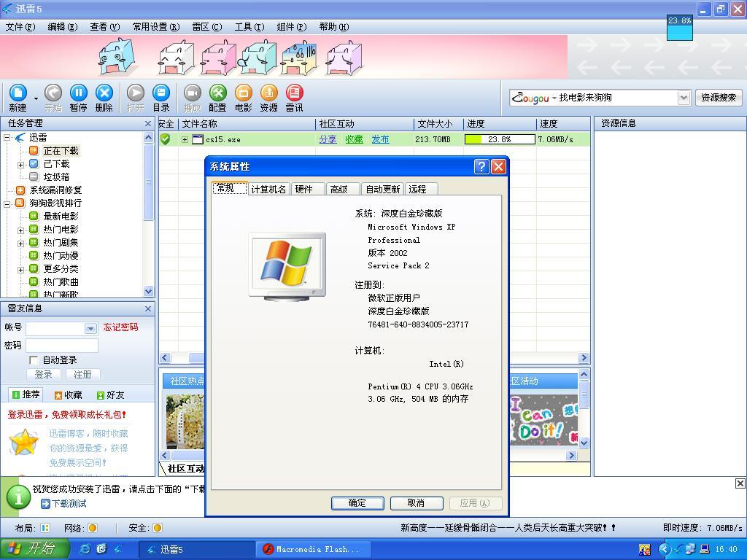747x560 pixels.
Task: Select 热门歌曲 in the tree
Action: pyautogui.click(x=61, y=282)
